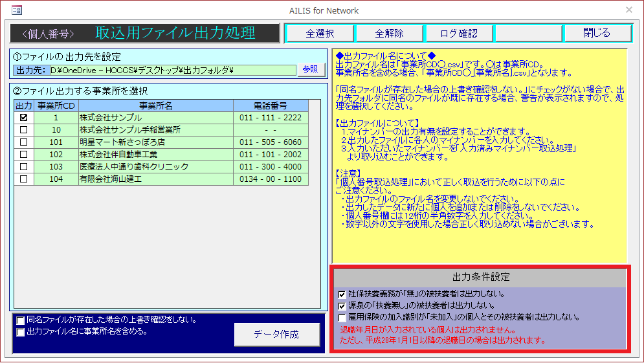Enable 出力ファイル名に事業所名を含める checkbox
This screenshot has height=363, width=644.
21,332
